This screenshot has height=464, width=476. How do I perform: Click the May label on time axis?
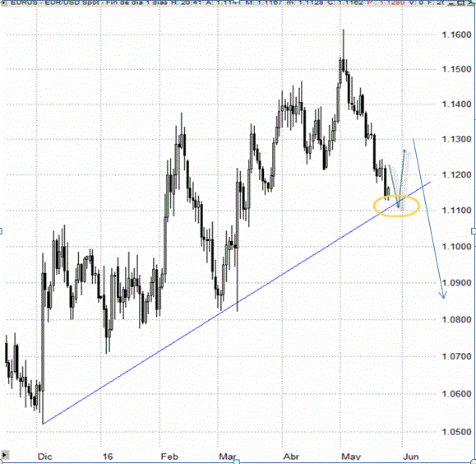350,457
